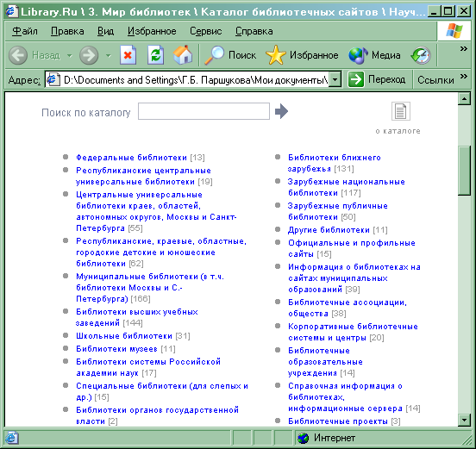This screenshot has width=476, height=449.
Task: Submit catalog search with the arrow icon
Action: pyautogui.click(x=281, y=111)
